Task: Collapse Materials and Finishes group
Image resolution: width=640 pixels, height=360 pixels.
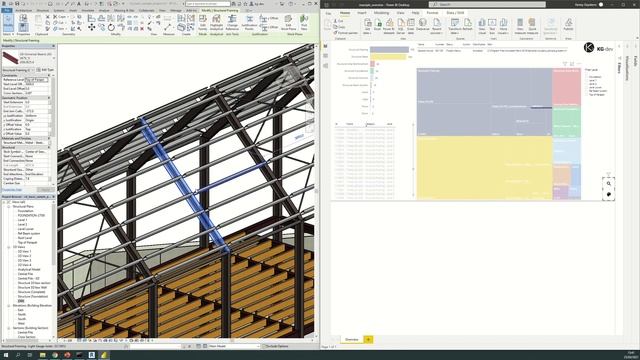Action: coord(49,138)
